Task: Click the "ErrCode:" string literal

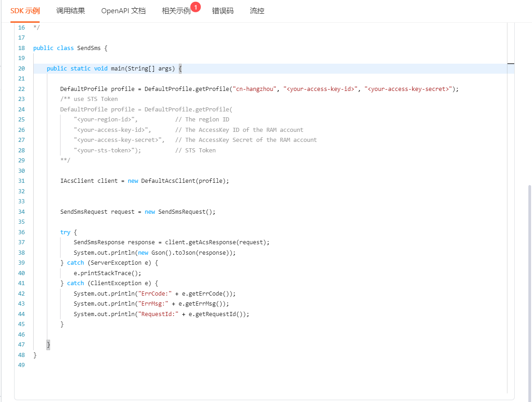Action: 155,293
